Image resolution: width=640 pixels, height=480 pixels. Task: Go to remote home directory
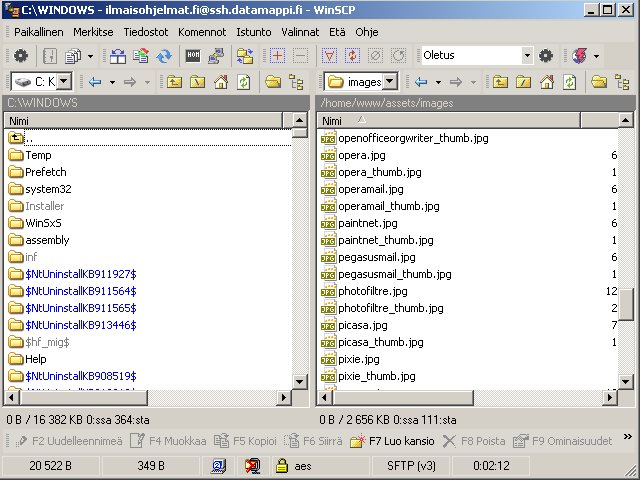[x=547, y=82]
